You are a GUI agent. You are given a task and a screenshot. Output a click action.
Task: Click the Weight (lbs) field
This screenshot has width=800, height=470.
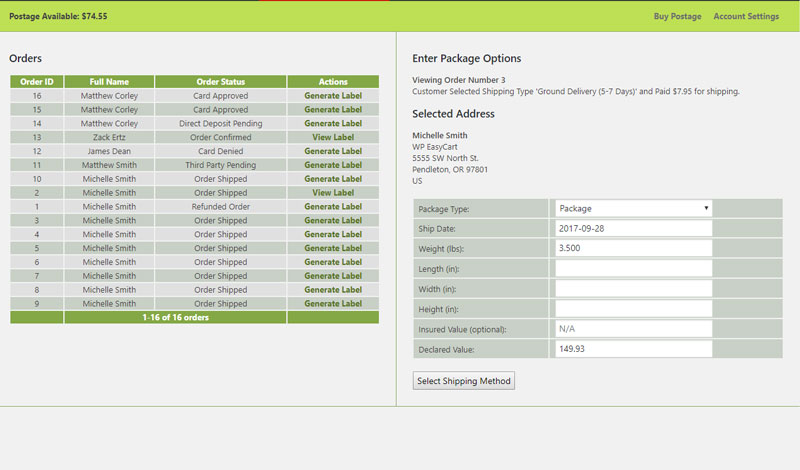(634, 248)
